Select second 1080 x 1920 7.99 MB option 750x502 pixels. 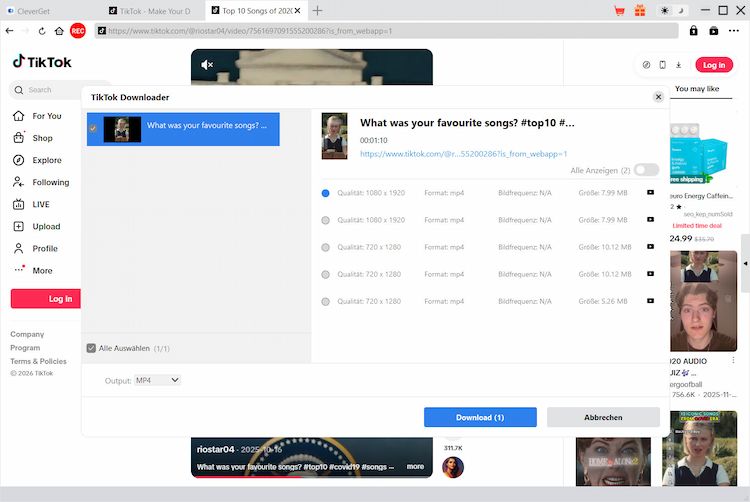pyautogui.click(x=325, y=220)
